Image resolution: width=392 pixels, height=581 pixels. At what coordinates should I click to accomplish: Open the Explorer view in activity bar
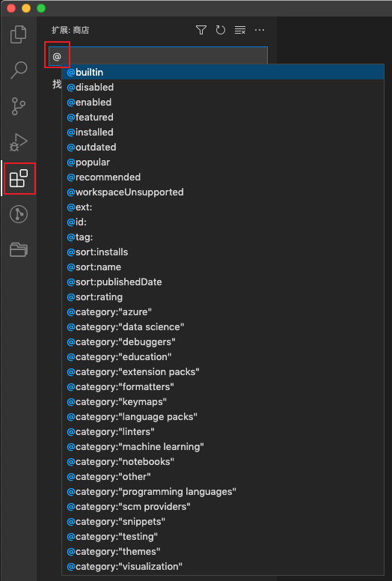[19, 34]
